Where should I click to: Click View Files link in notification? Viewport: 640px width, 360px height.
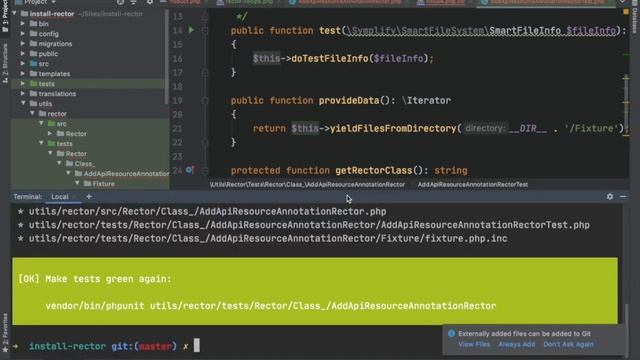(x=474, y=344)
